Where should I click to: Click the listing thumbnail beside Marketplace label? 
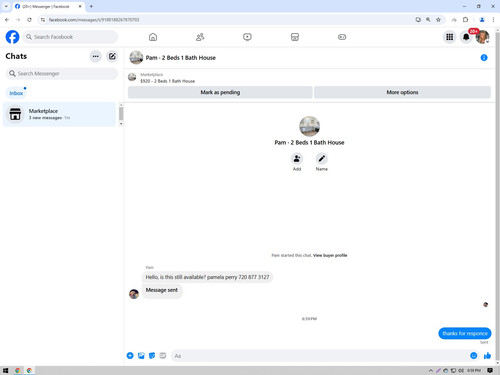(132, 77)
